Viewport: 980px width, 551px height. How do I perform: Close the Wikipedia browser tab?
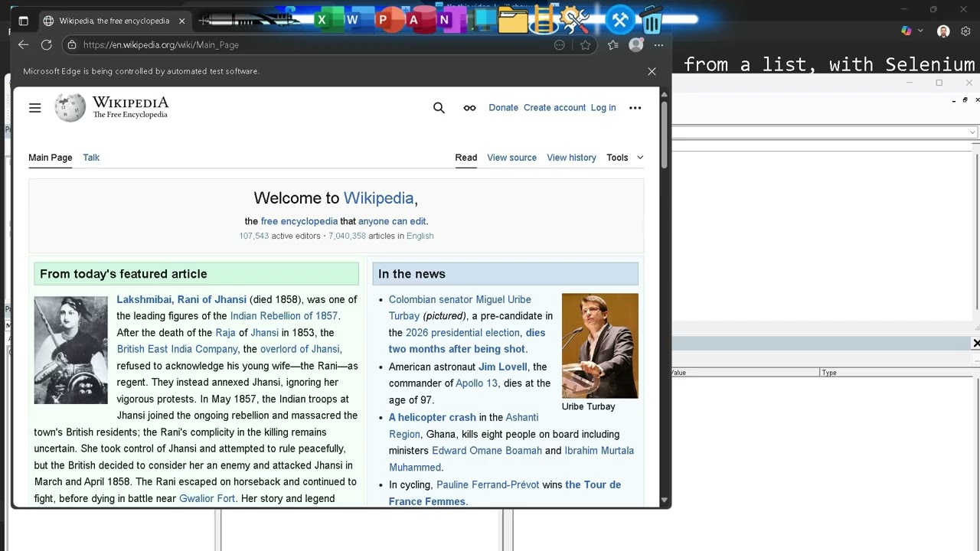coord(182,21)
